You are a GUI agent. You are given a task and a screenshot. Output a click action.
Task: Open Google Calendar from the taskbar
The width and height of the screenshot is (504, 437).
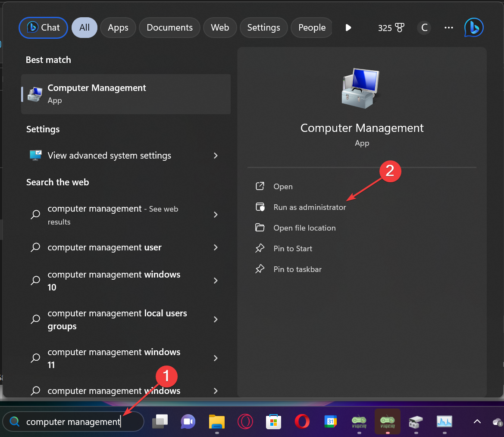point(330,421)
